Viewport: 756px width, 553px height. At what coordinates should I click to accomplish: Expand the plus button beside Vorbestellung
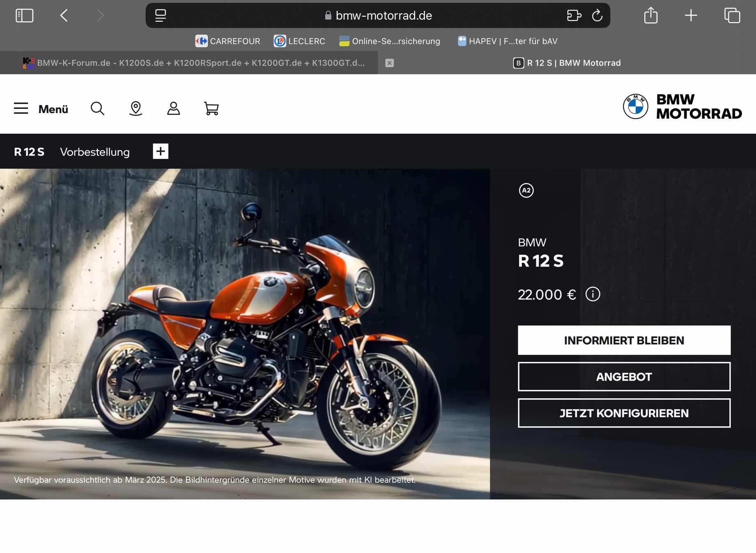(x=161, y=151)
